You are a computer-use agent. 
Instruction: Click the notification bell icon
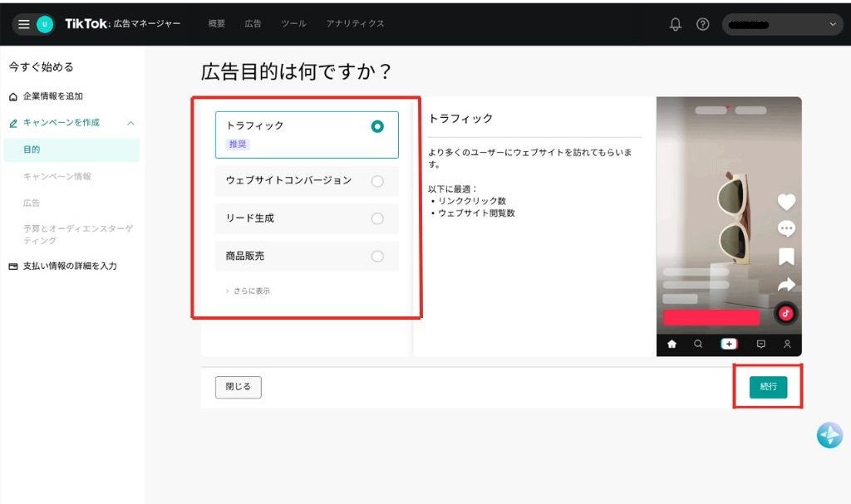pos(676,24)
